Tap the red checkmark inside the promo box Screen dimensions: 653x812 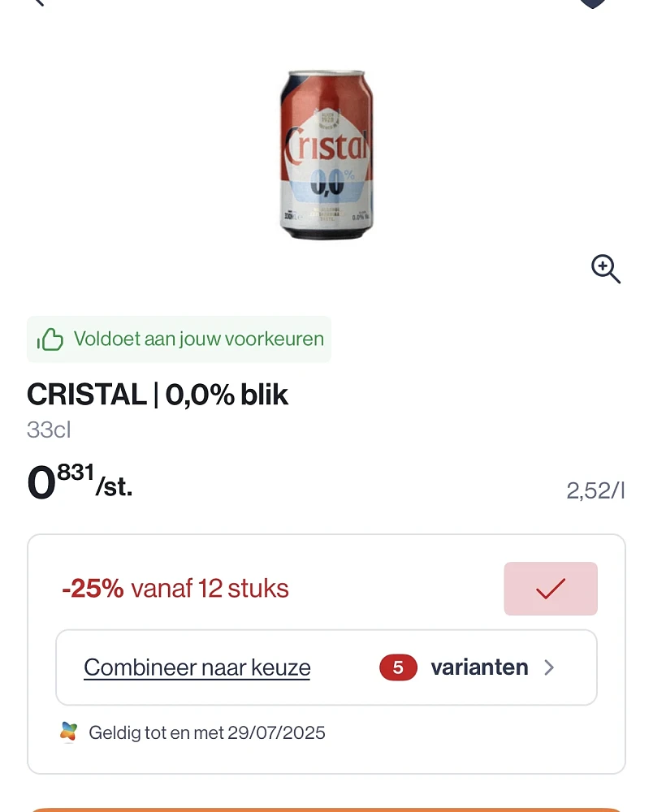coord(551,589)
